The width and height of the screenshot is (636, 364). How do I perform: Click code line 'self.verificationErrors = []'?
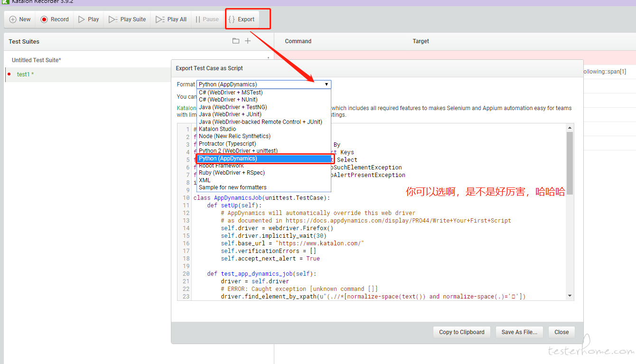coord(268,251)
